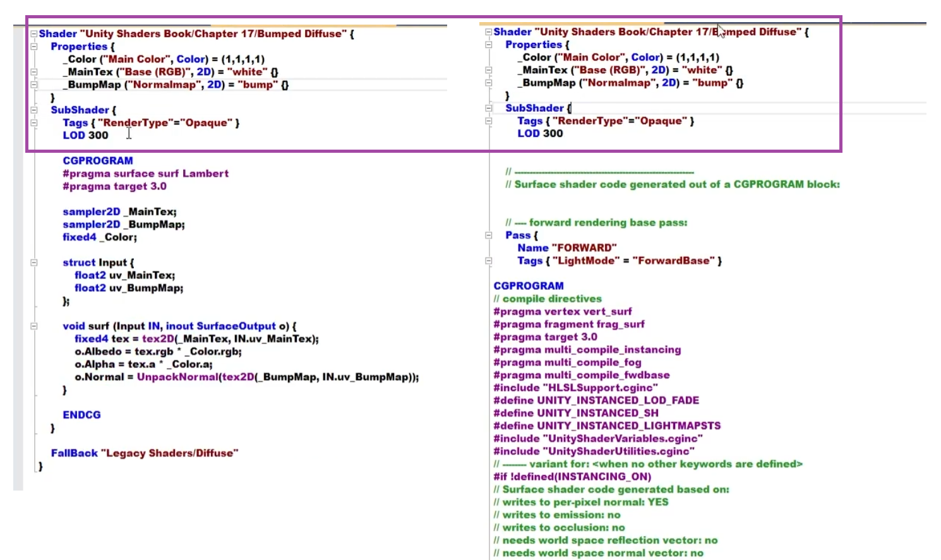The width and height of the screenshot is (941, 560).
Task: Click '_Color ("Main Color", Color)' in right editor
Action: point(590,57)
